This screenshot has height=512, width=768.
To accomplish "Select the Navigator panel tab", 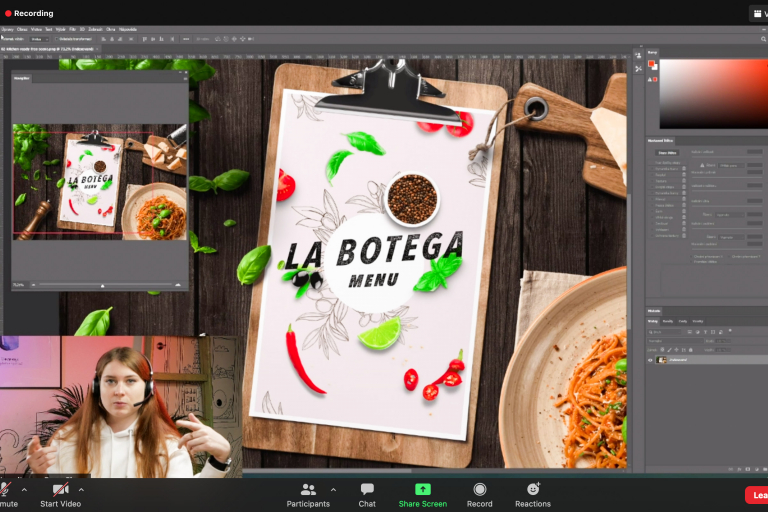I will pyautogui.click(x=22, y=77).
